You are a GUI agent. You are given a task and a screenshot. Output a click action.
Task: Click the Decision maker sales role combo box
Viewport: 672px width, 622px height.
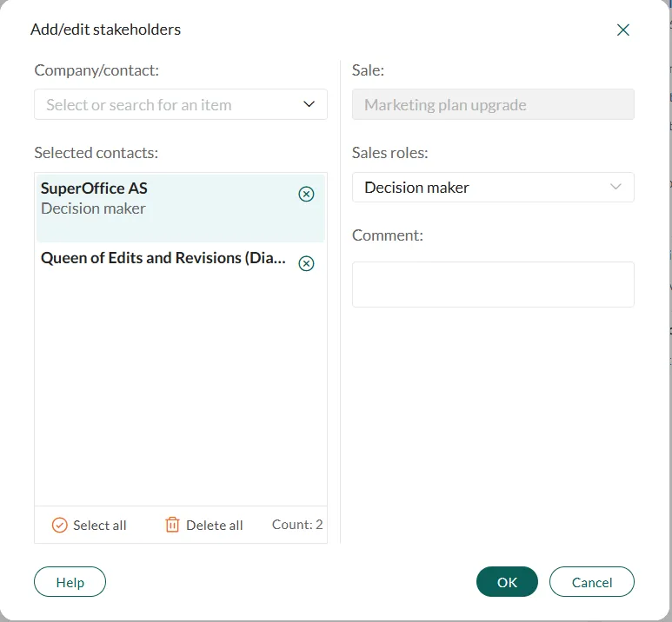point(478,187)
